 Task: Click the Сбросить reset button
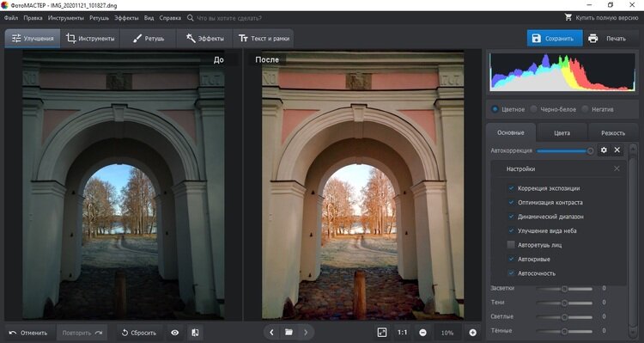pyautogui.click(x=139, y=333)
